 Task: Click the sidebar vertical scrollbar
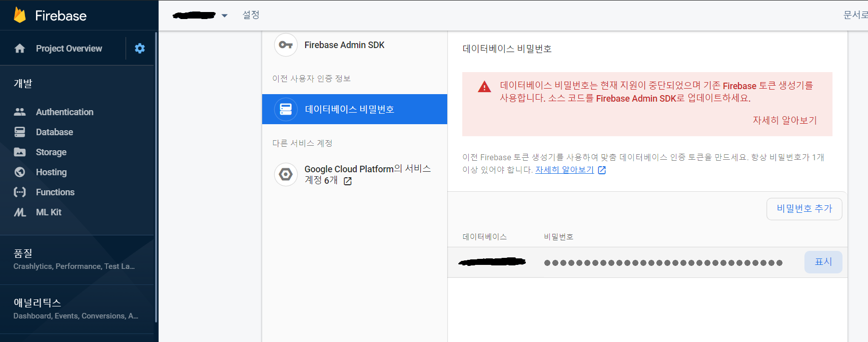tap(156, 177)
